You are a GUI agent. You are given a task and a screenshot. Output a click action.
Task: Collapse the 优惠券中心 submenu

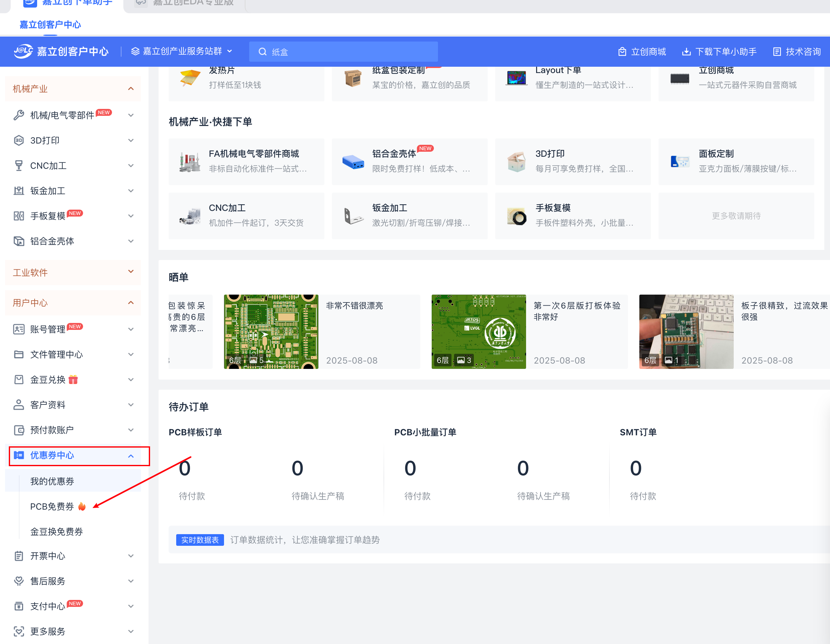[x=131, y=456]
